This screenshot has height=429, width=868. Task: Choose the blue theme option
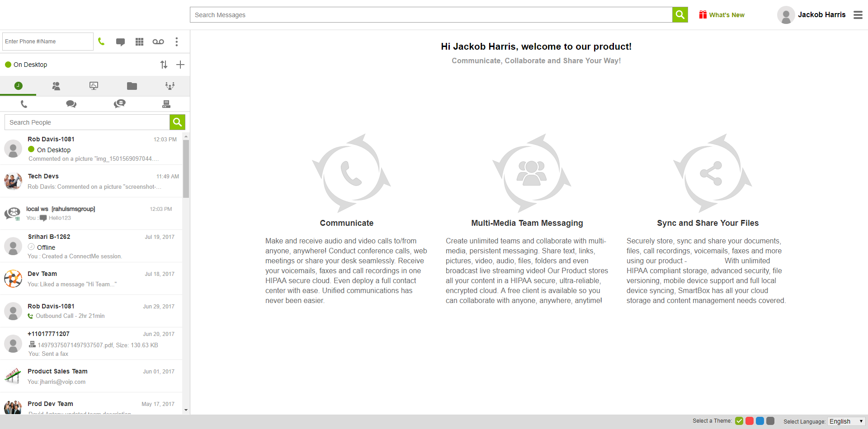pos(760,421)
